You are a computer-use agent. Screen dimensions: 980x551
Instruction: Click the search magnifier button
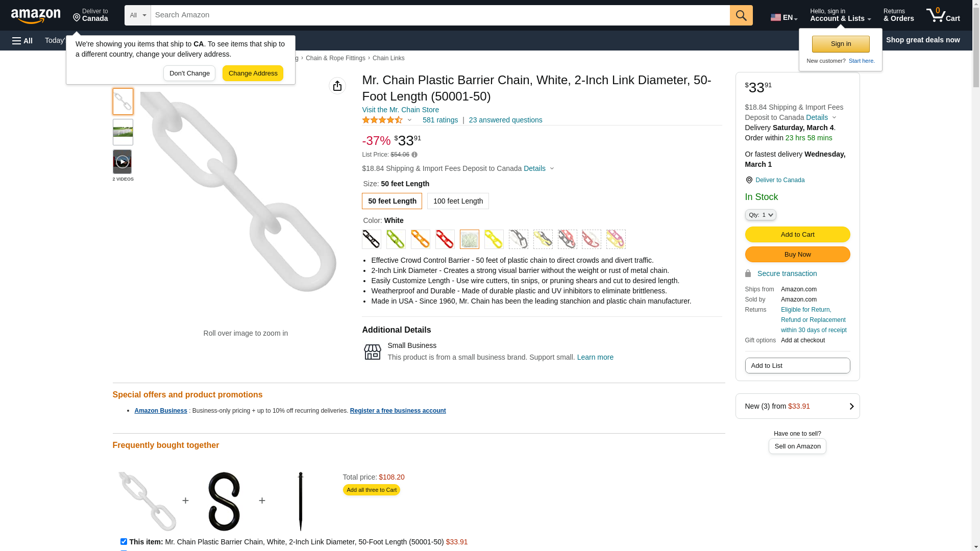pos(741,15)
